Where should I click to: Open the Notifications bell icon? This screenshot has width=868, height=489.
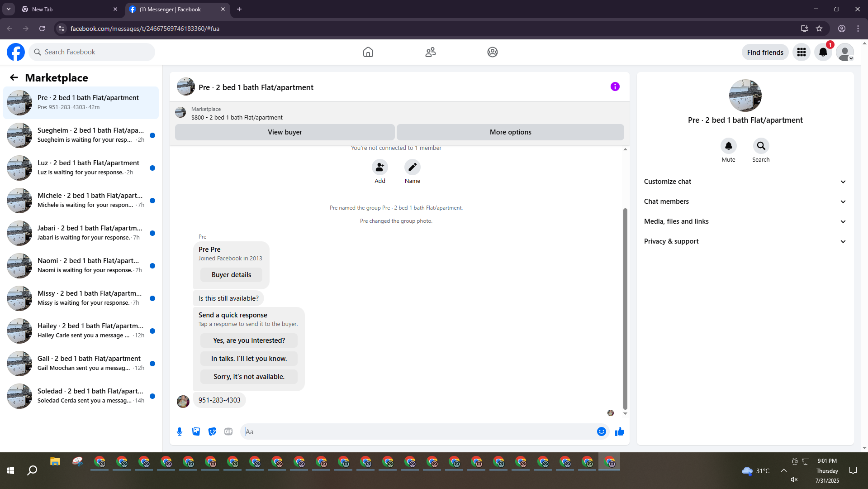pos(823,52)
